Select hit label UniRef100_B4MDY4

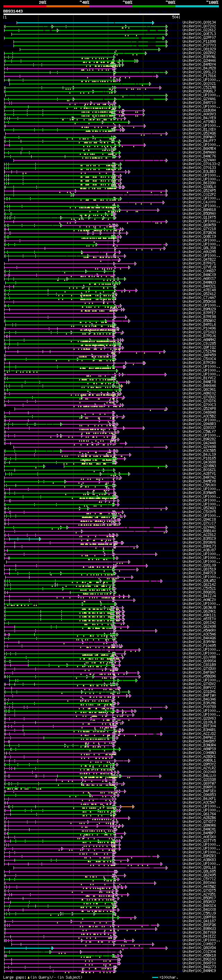pos(199,64)
